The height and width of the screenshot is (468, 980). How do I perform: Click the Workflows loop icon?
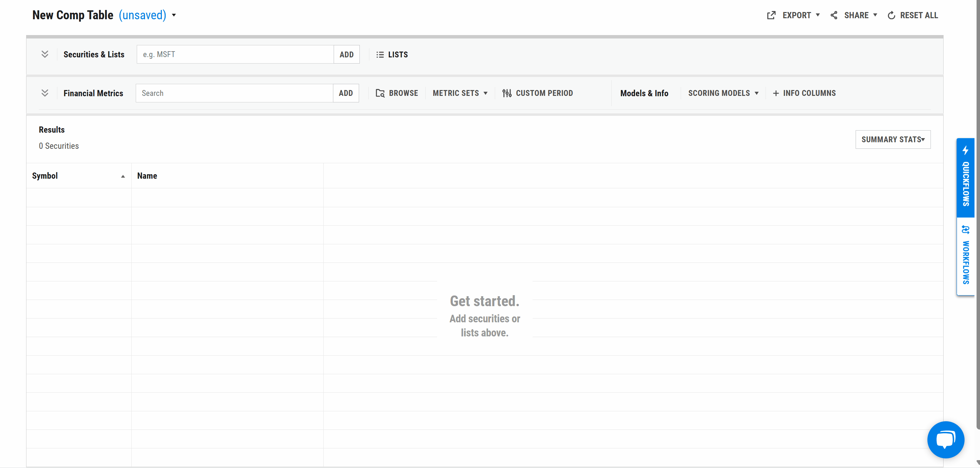966,230
